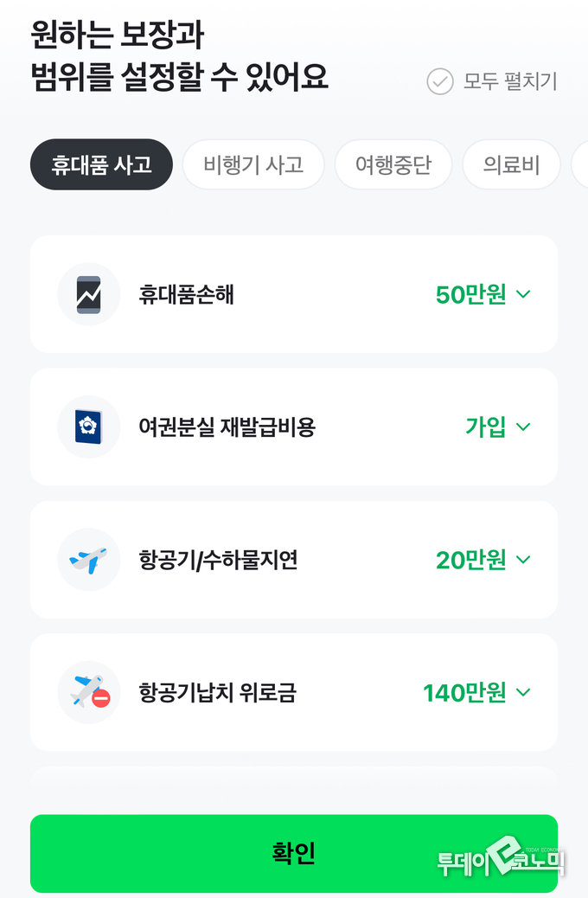Click the 20만원 coverage amount
This screenshot has width=588, height=898.
tap(470, 560)
